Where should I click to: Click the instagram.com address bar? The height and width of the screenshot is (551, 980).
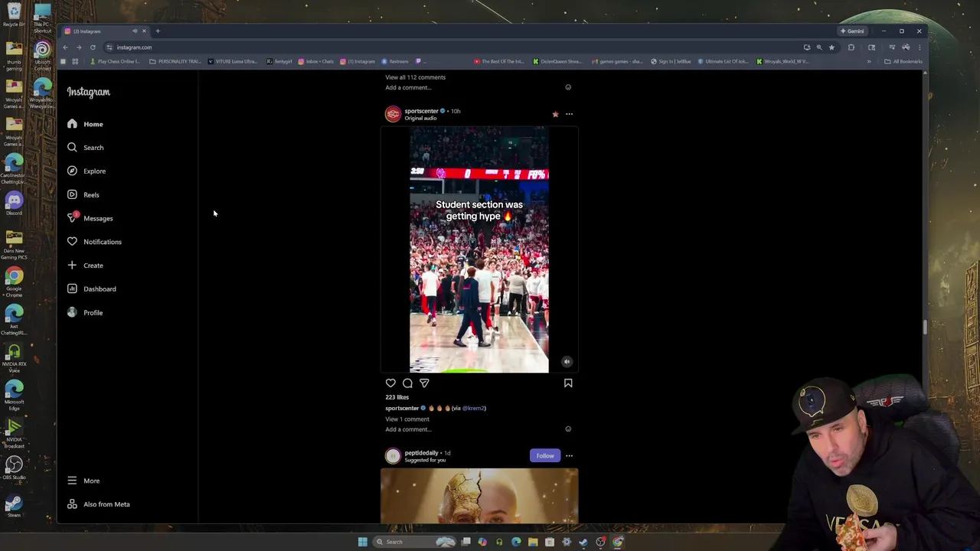tap(452, 47)
